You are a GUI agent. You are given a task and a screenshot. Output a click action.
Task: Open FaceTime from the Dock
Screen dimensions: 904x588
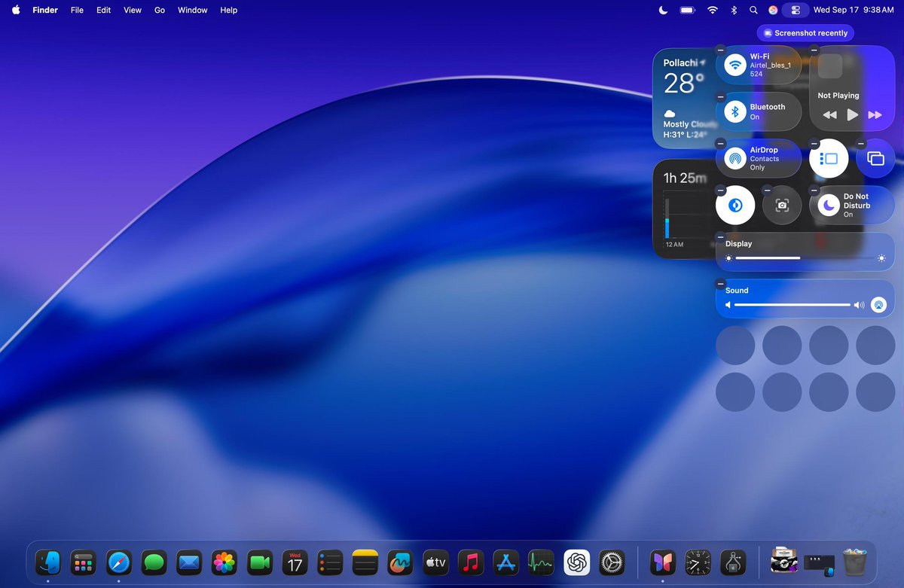[x=259, y=562]
